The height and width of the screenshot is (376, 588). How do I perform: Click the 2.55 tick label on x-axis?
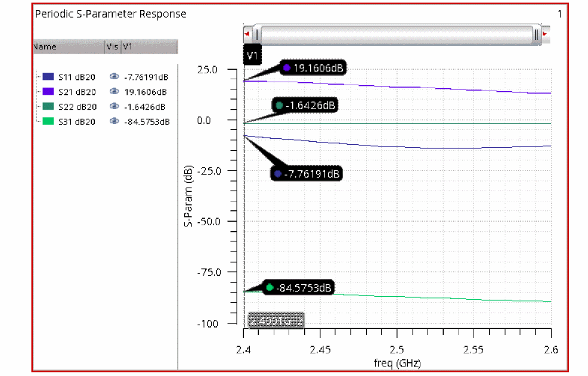(x=474, y=350)
